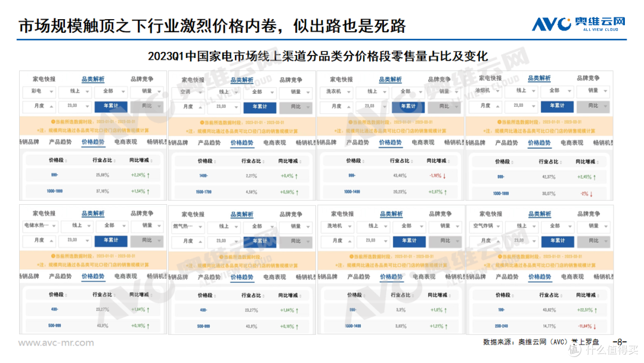Open the 空气炸锅 category dropdown
Screen dimensions: 644x363
click(485, 226)
